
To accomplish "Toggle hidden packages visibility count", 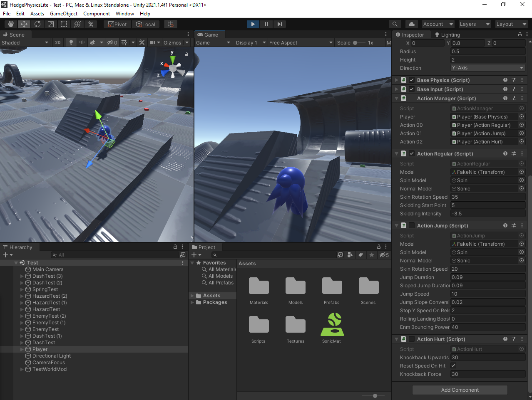I will pyautogui.click(x=384, y=255).
